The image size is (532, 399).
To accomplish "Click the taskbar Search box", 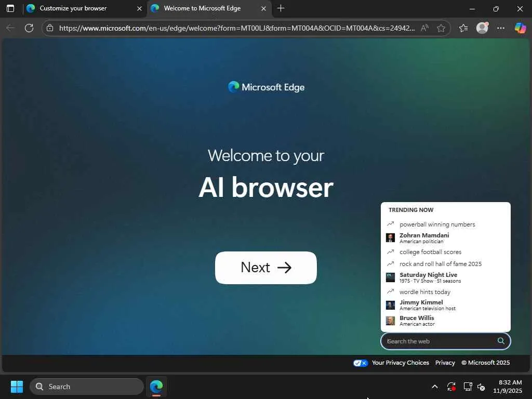I will 87,387.
